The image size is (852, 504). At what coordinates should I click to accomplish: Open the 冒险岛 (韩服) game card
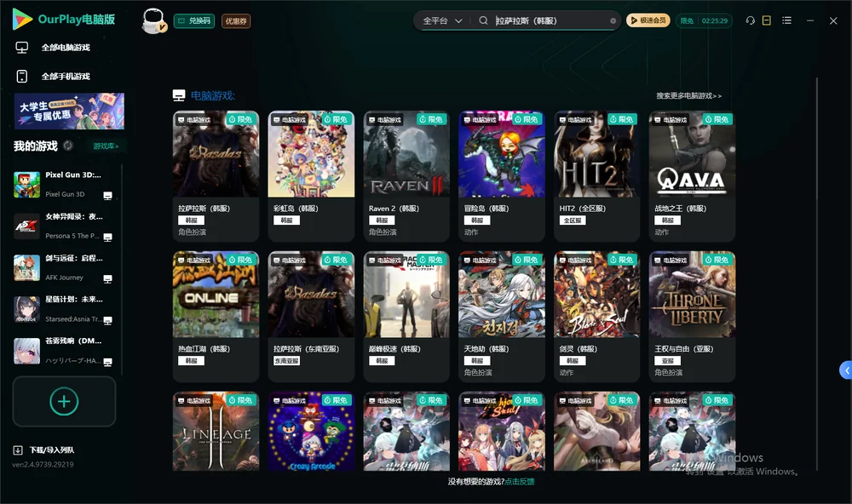click(502, 176)
